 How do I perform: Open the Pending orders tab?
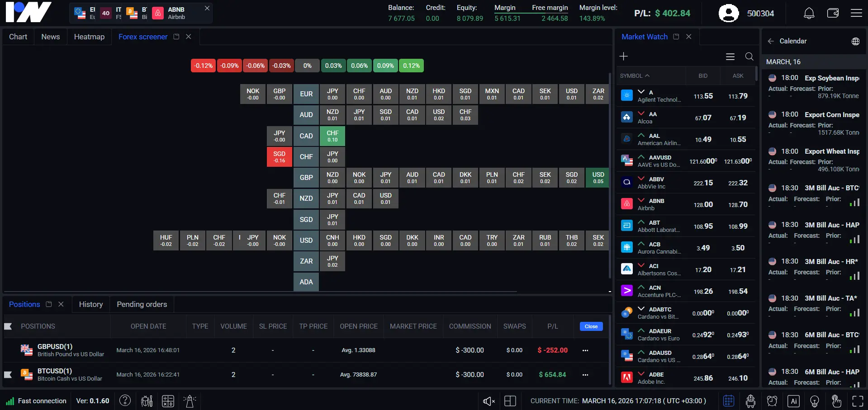point(141,304)
